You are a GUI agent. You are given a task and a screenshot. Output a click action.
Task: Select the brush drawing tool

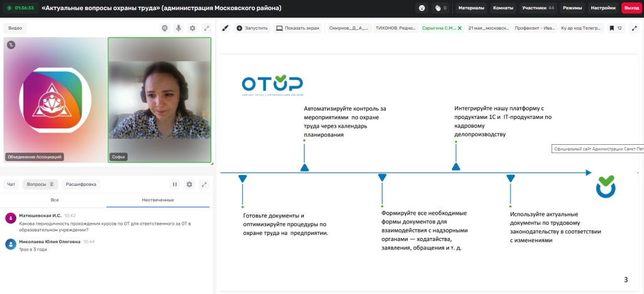[x=225, y=28]
